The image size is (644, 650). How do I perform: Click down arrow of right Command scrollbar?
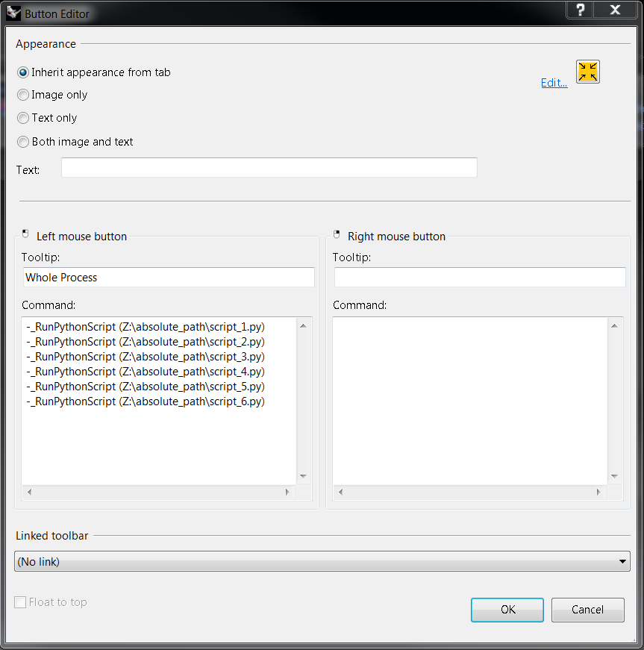(x=615, y=476)
